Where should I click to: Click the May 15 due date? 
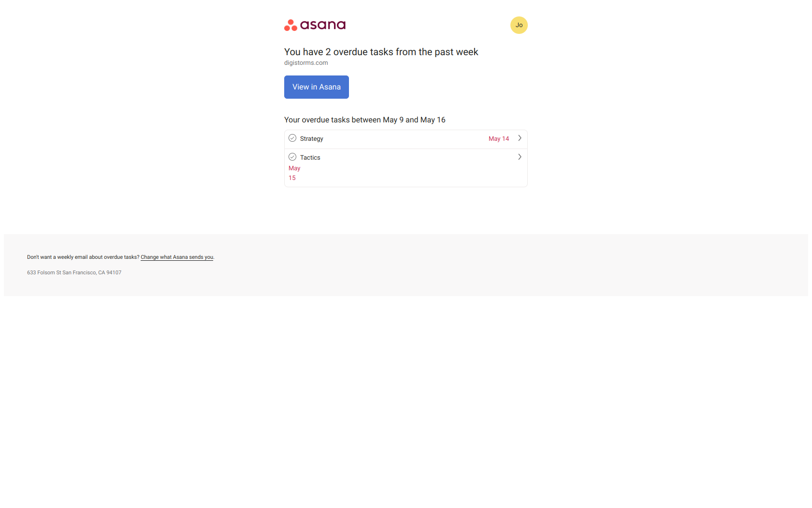coord(294,173)
